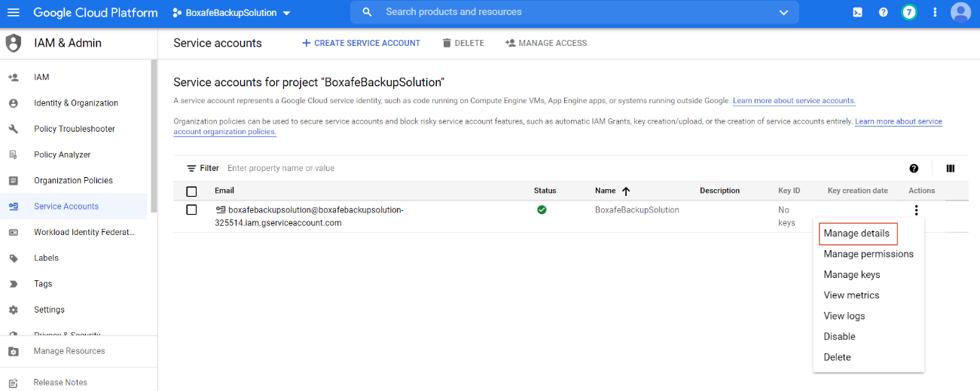
Task: Choose Manage details from context menu
Action: [x=856, y=234]
